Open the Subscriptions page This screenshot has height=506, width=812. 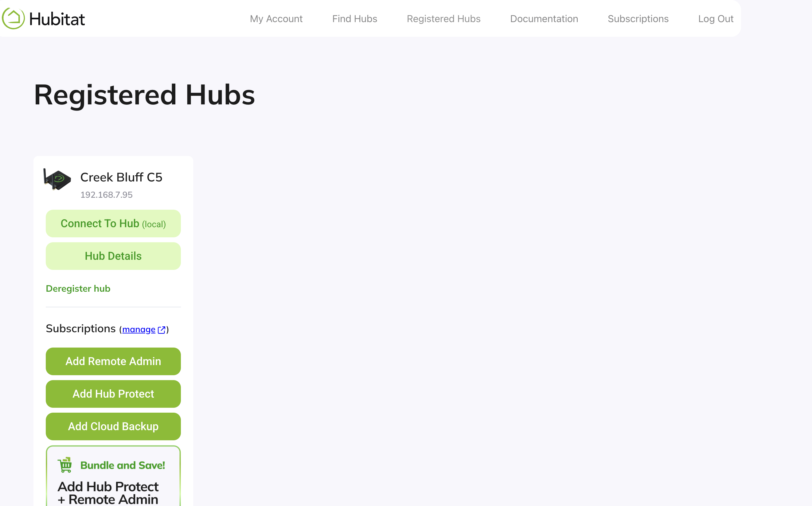[638, 19]
